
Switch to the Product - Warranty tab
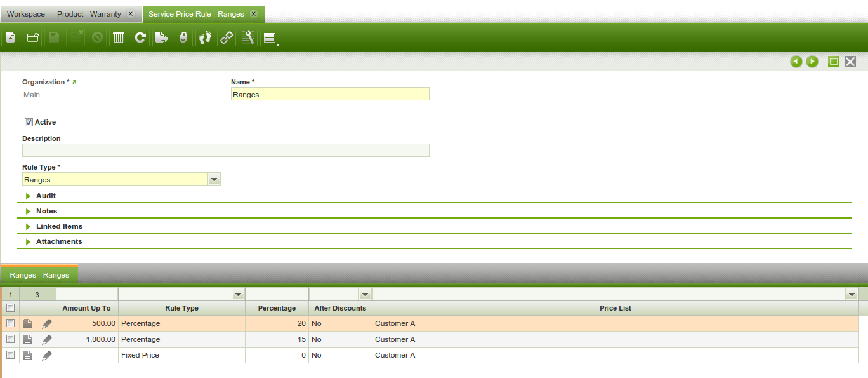(x=89, y=14)
